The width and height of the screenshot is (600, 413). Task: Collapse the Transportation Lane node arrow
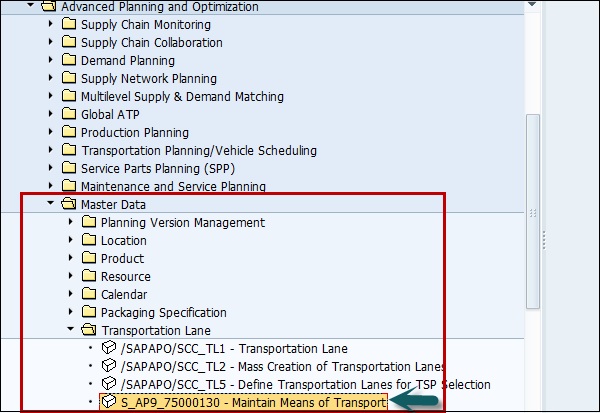pos(71,331)
